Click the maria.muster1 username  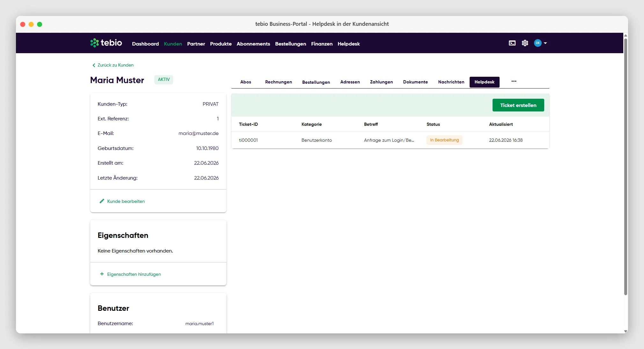click(x=199, y=324)
